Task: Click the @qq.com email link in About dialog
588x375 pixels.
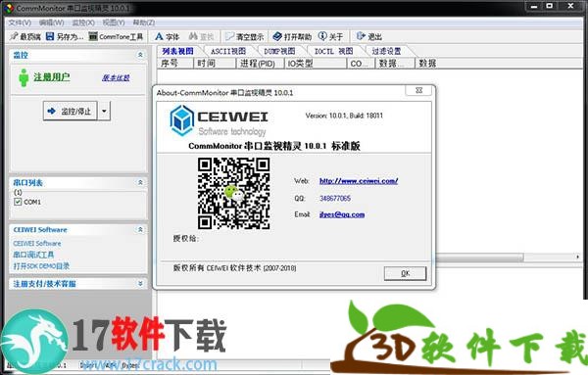Action: coord(342,214)
